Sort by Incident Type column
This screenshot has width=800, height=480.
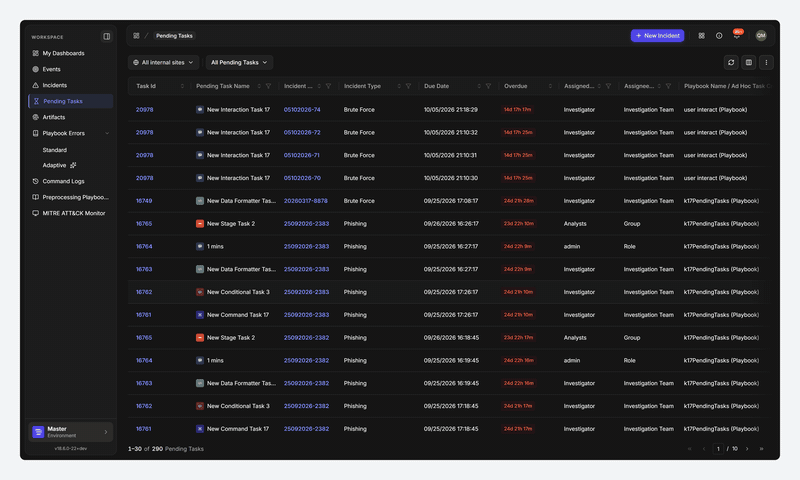coord(399,86)
